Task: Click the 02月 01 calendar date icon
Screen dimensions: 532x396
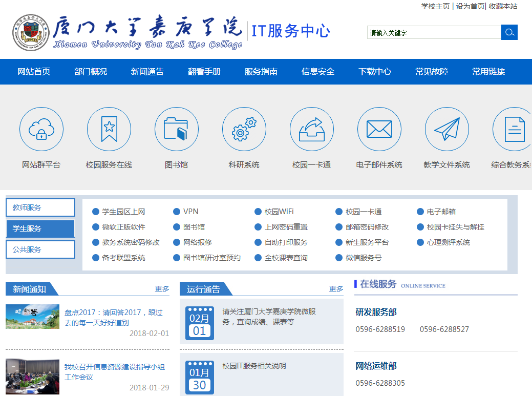Action: pos(200,323)
